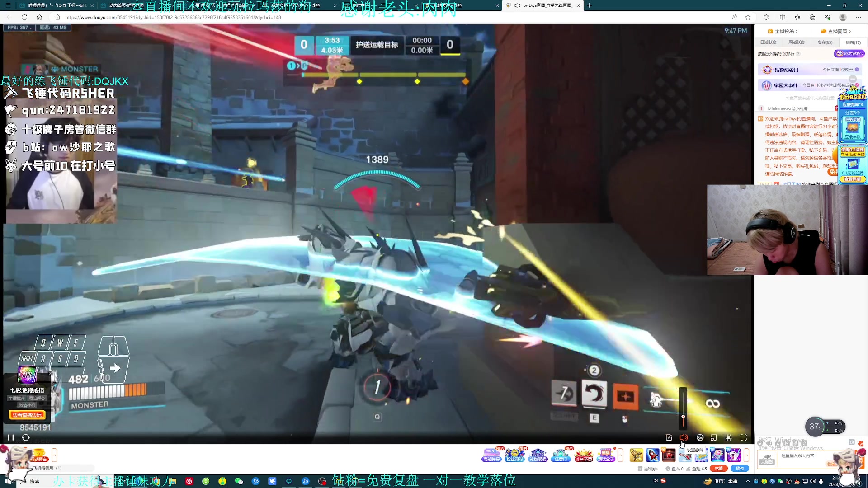Switch player to mini window mode
The height and width of the screenshot is (488, 868).
tap(714, 437)
